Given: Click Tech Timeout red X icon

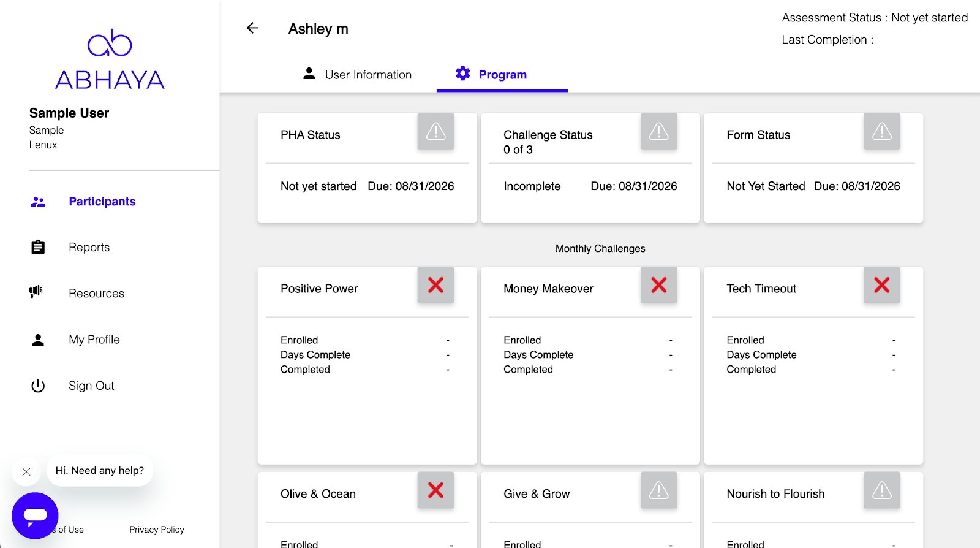Looking at the screenshot, I should [882, 285].
